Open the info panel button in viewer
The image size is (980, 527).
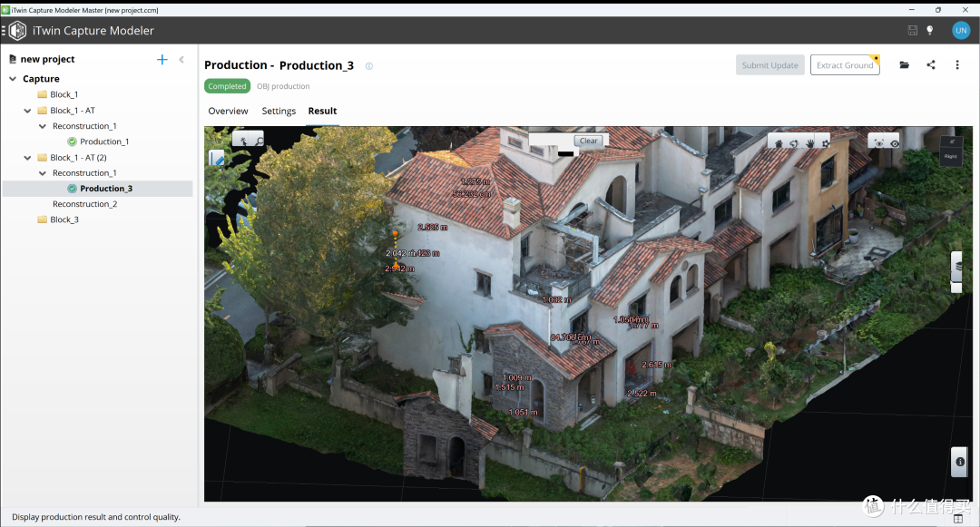pyautogui.click(x=959, y=462)
